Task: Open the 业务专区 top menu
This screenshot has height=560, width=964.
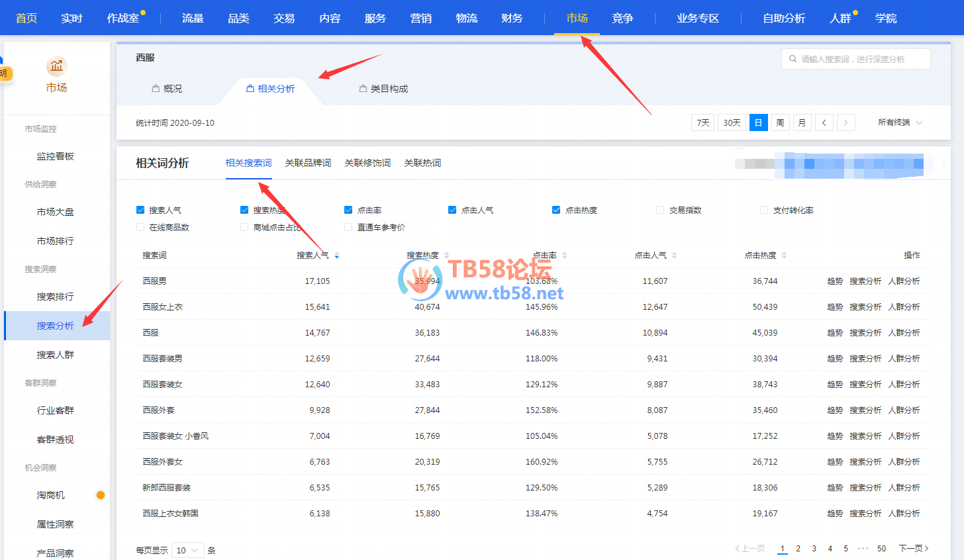Action: point(698,18)
